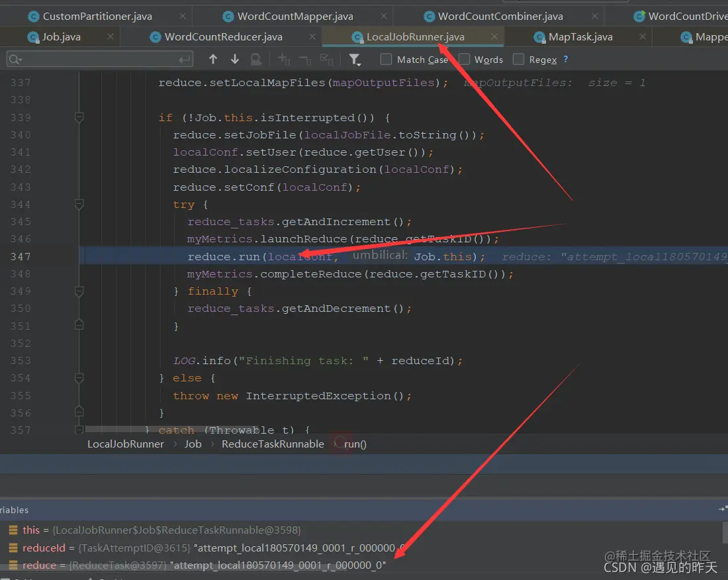Click CustomPartitioner.java class file icon

[x=34, y=17]
